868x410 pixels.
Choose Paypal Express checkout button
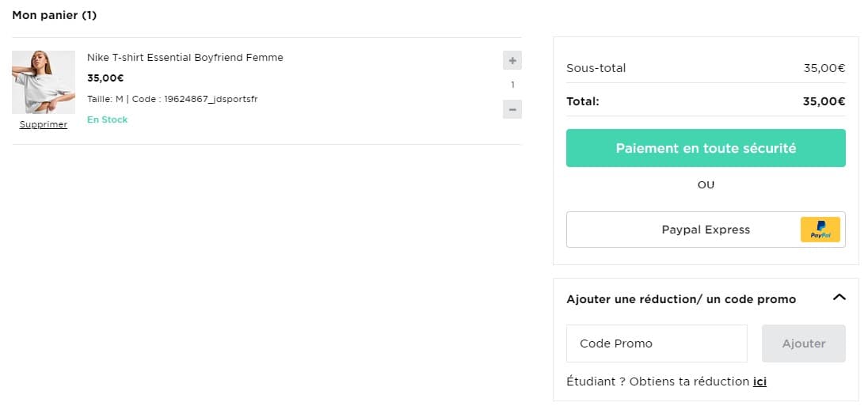[705, 230]
